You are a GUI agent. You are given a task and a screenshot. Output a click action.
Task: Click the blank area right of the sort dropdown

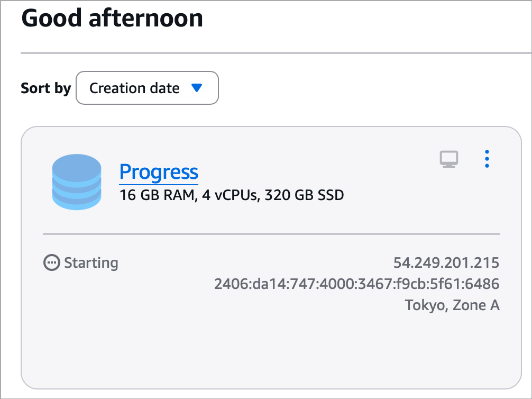[370, 88]
